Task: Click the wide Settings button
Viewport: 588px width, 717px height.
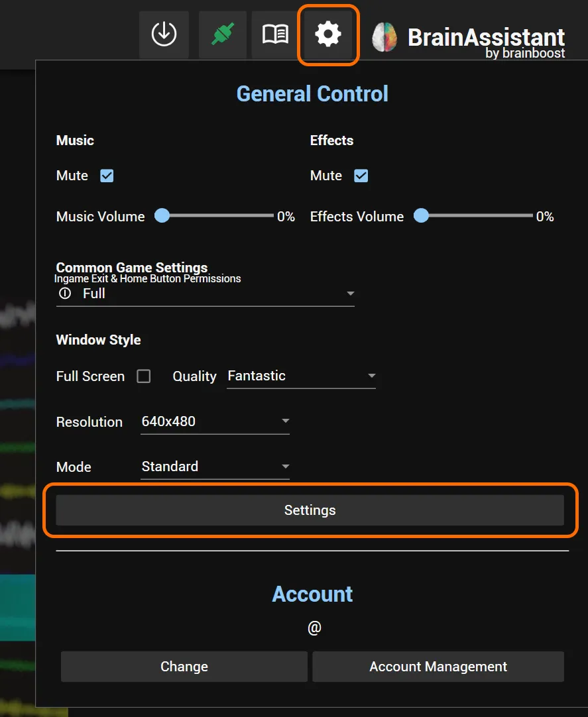Action: pos(310,510)
